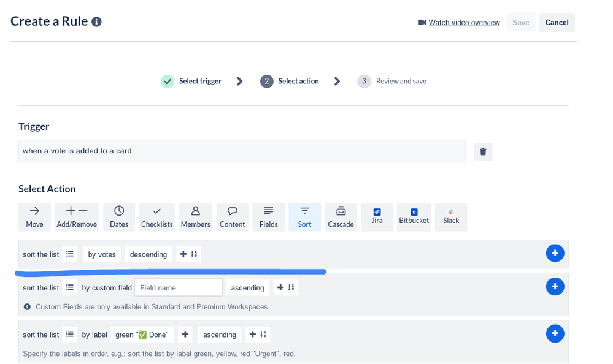Select the Members action icon
This screenshot has width=613, height=364.
click(195, 216)
